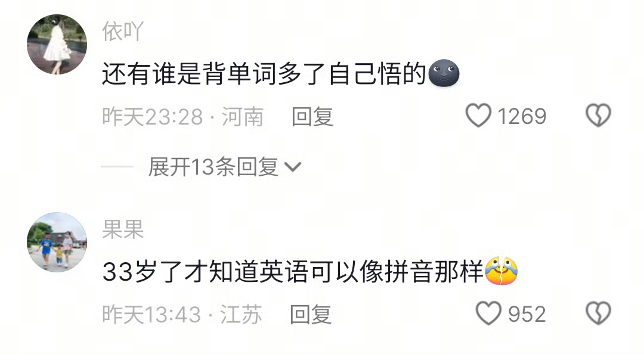This screenshot has width=644, height=354.
Task: Reply to 果果's comment via 回复
Action: [311, 315]
